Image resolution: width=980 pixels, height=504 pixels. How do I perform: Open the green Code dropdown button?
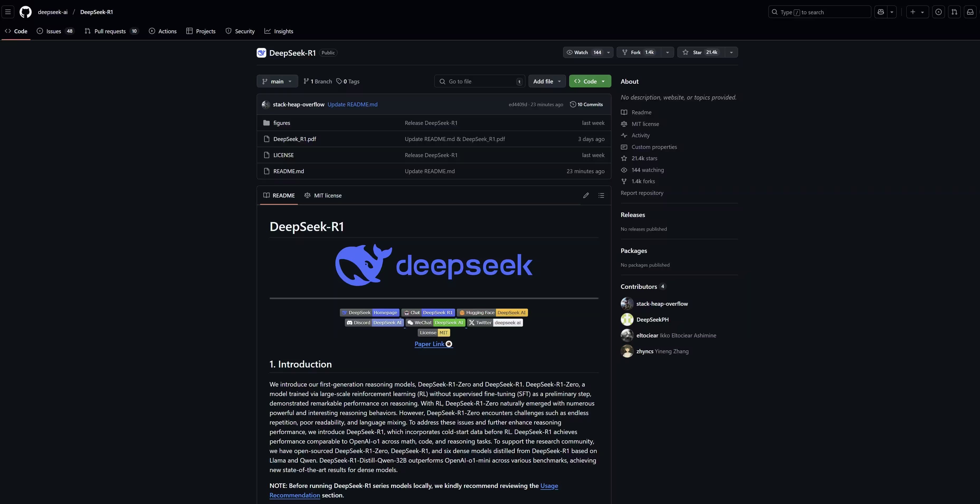click(x=590, y=81)
